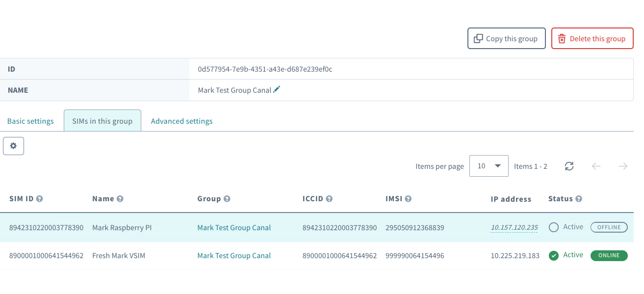Screen dimensions: 644x294
Task: Go to previous page with left arrow
Action: [596, 166]
